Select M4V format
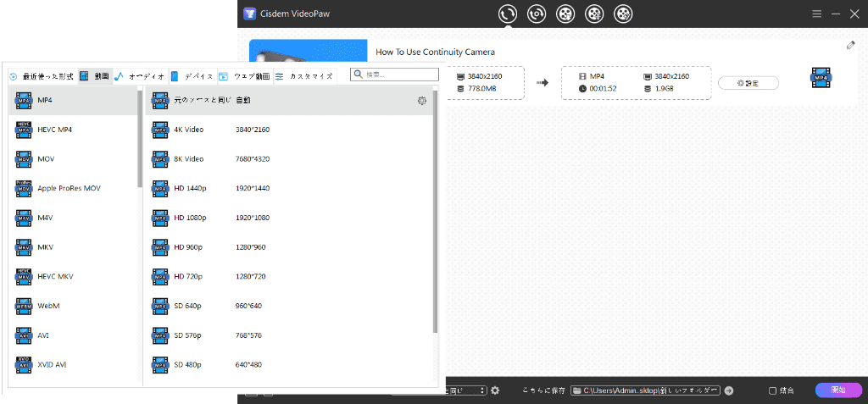Image resolution: width=868 pixels, height=404 pixels. pyautogui.click(x=73, y=218)
